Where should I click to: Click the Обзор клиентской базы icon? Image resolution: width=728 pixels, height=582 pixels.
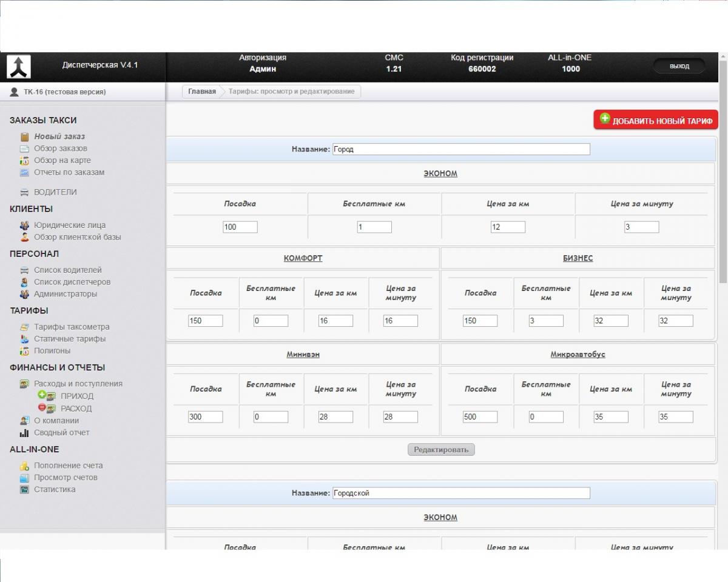pyautogui.click(x=24, y=237)
